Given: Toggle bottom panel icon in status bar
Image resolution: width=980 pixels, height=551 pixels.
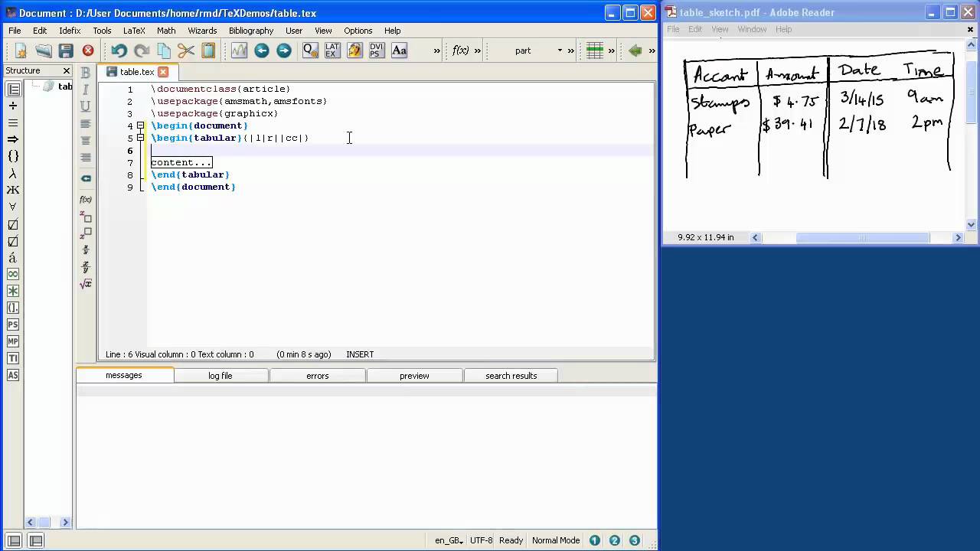Looking at the screenshot, I should (x=35, y=540).
